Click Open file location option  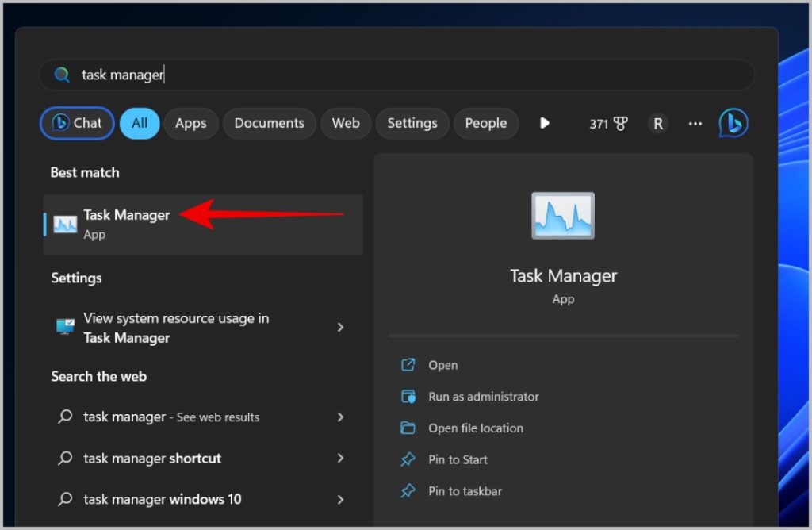pyautogui.click(x=475, y=428)
